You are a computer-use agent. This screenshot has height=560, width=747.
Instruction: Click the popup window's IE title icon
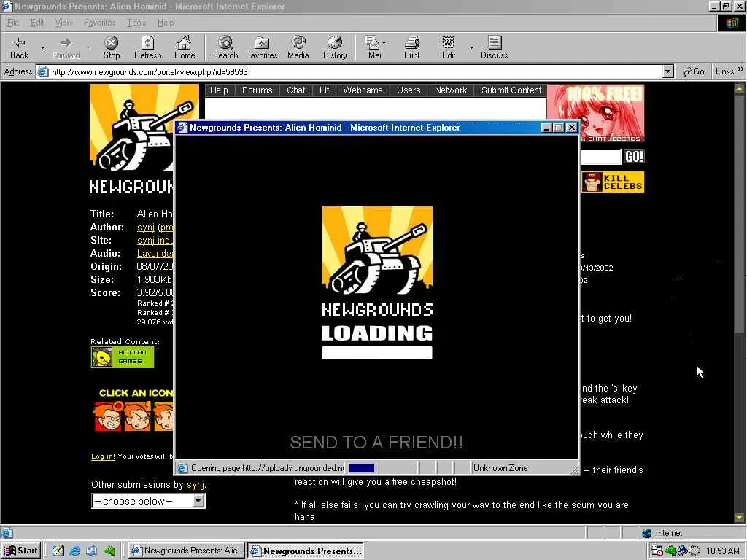182,128
